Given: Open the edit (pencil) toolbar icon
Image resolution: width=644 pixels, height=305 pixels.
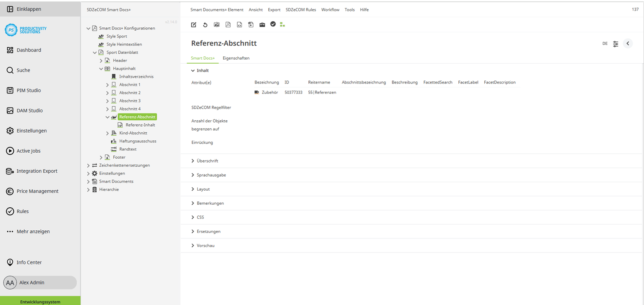Looking at the screenshot, I should [x=193, y=25].
